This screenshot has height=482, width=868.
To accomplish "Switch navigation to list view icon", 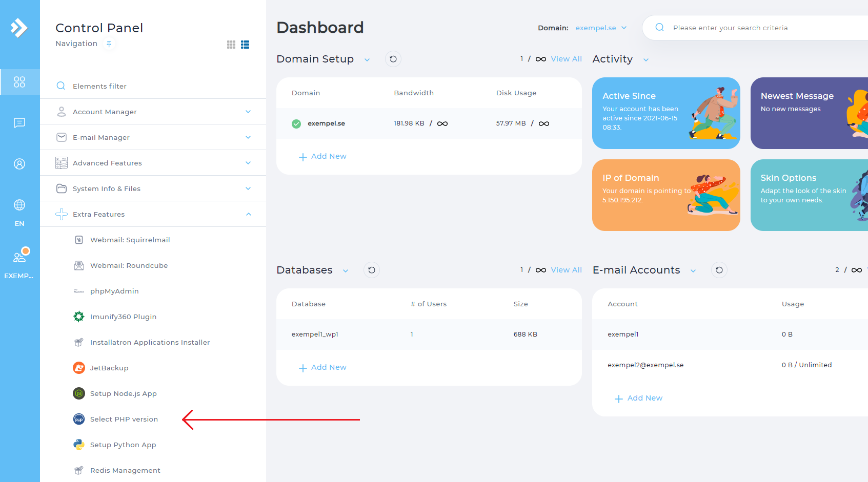I will (245, 45).
